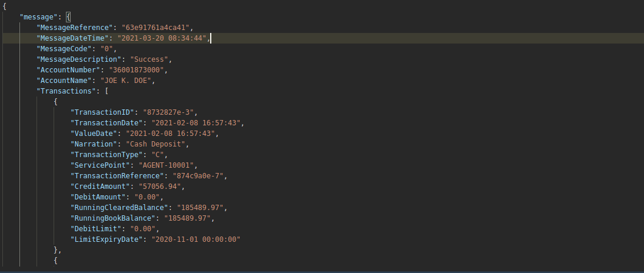Select the value "JOE K. DOE"

coord(125,81)
